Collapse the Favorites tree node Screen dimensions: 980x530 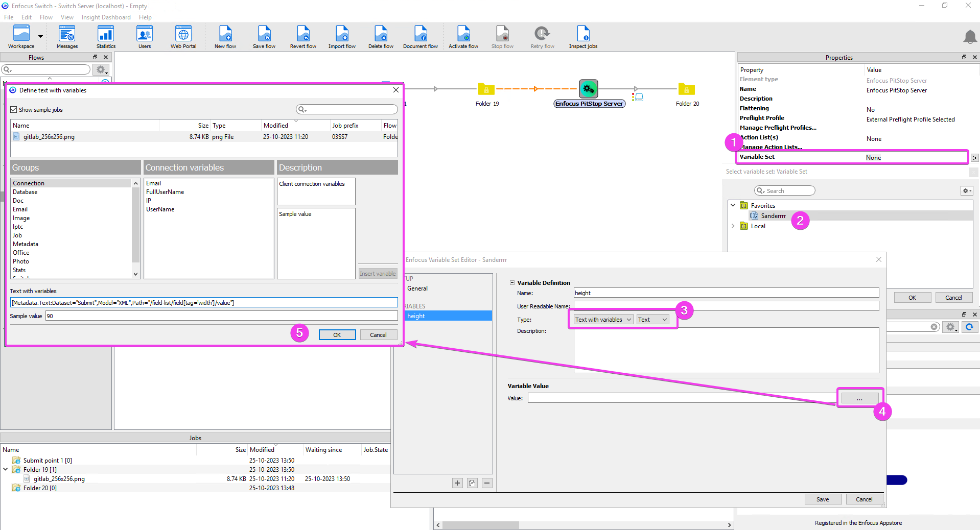point(733,205)
